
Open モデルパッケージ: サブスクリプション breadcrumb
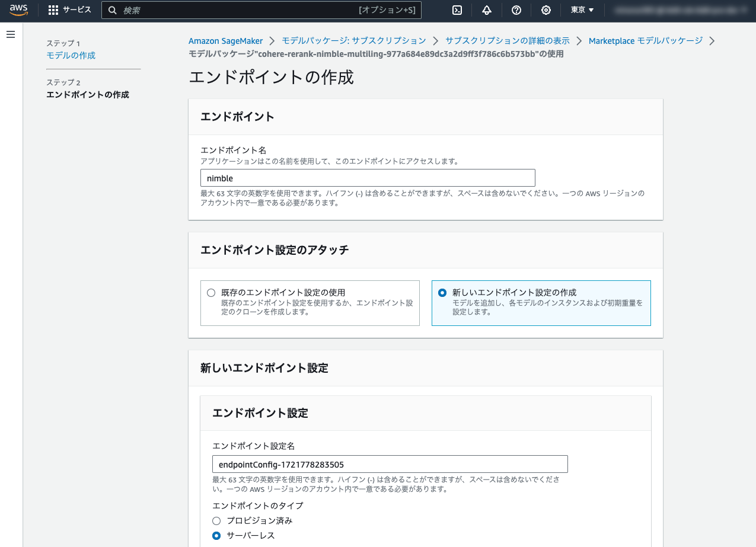pos(354,40)
